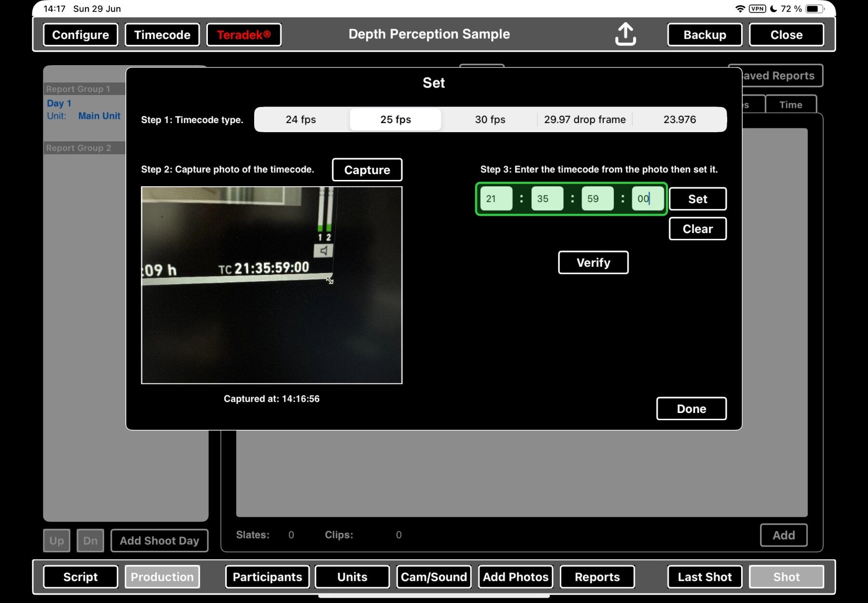Viewport: 868px width, 603px height.
Task: Tap the Verify button
Action: (593, 262)
